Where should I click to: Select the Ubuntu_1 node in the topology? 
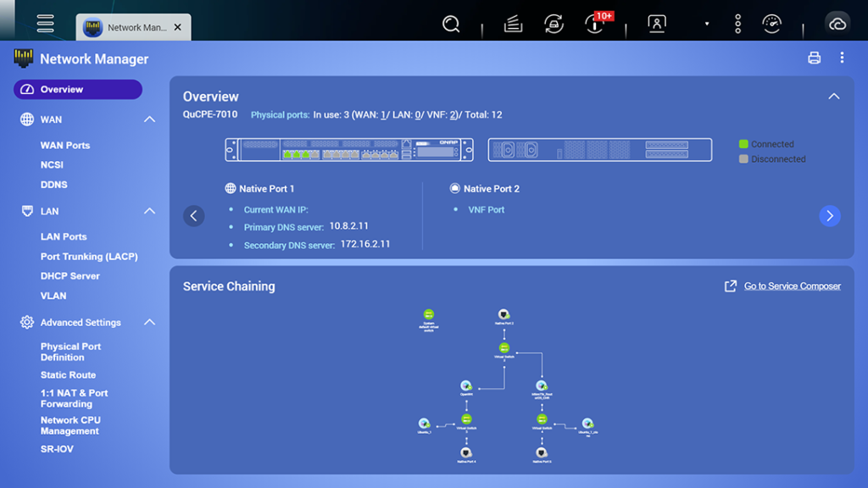click(425, 423)
